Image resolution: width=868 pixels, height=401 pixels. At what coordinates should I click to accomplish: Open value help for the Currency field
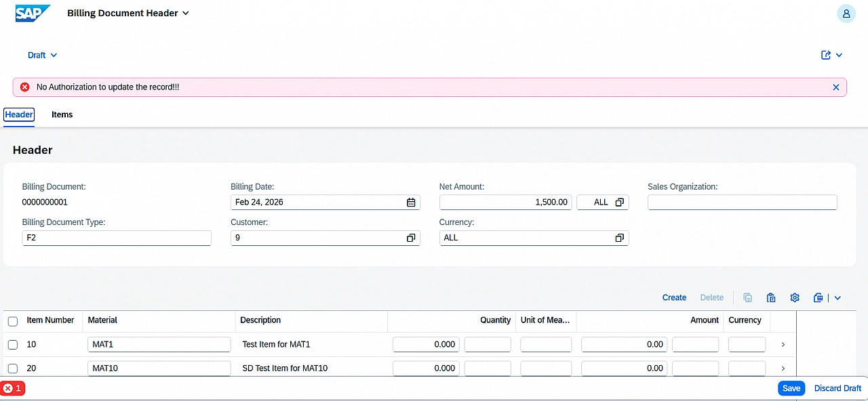[x=619, y=238]
